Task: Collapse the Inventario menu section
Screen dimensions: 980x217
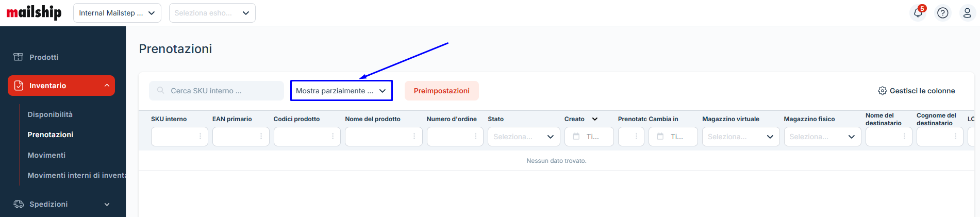Action: click(x=107, y=86)
